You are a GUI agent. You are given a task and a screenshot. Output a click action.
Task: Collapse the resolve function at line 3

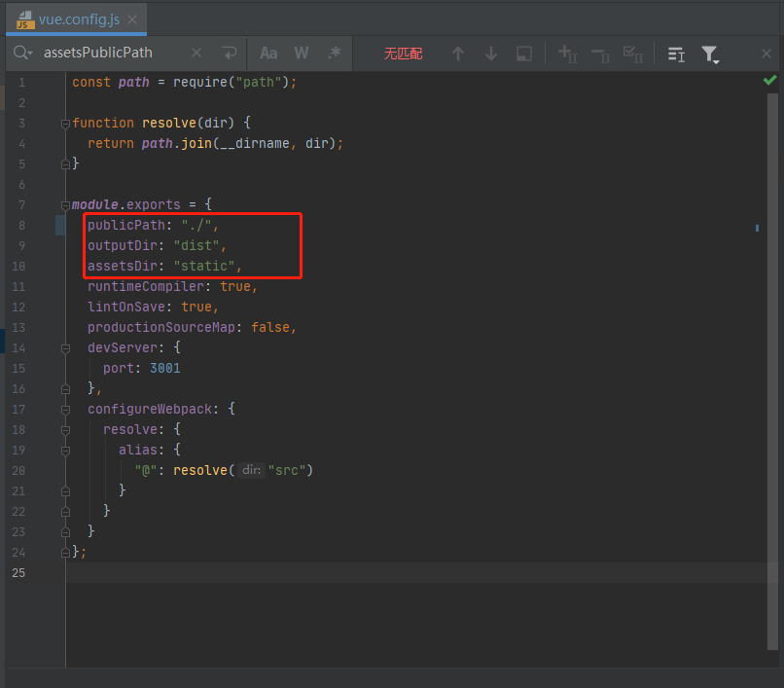click(x=65, y=124)
